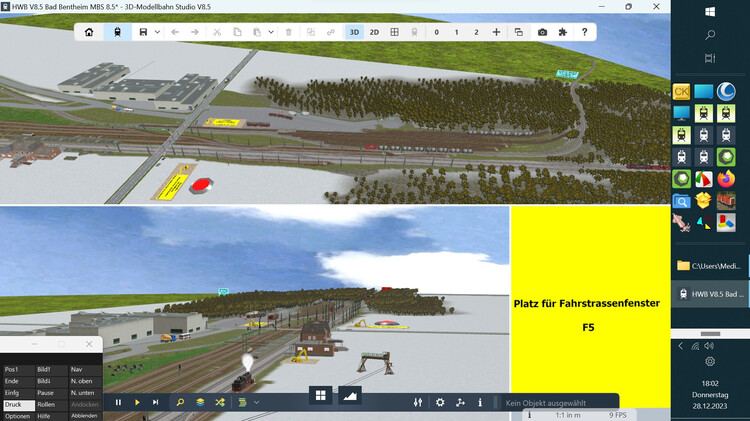This screenshot has width=750, height=421.
Task: Select camera position 0
Action: (437, 32)
